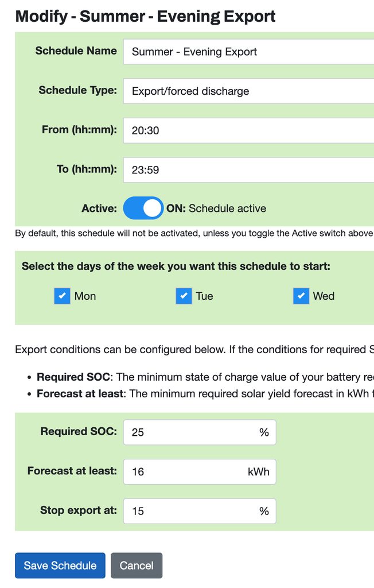This screenshot has height=588, width=374.
Task: Click the 'Schedule Type:' label
Action: pyautogui.click(x=77, y=90)
